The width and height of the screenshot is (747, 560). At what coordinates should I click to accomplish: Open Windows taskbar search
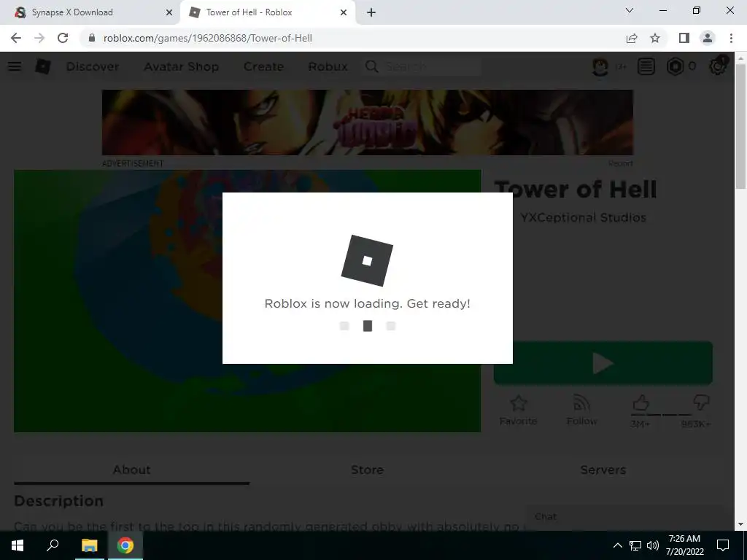[53, 545]
